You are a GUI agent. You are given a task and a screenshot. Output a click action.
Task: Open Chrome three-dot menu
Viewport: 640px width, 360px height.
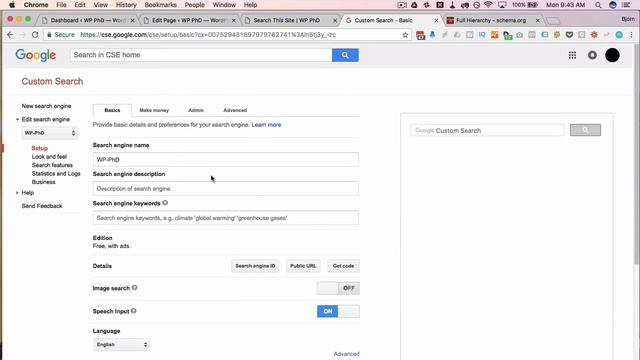click(631, 35)
